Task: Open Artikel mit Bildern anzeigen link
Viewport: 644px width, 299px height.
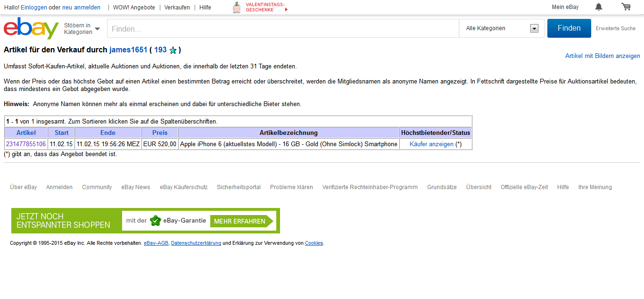Action: [x=603, y=56]
